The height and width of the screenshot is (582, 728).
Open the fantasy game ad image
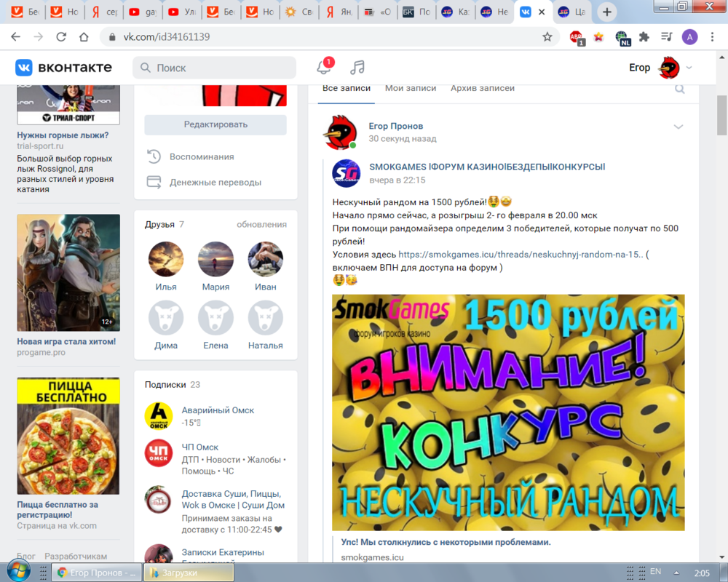68,272
